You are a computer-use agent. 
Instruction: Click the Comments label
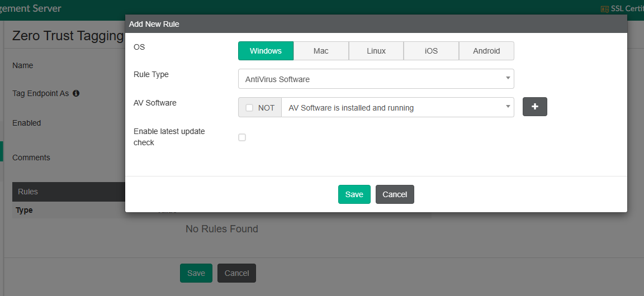pos(31,157)
